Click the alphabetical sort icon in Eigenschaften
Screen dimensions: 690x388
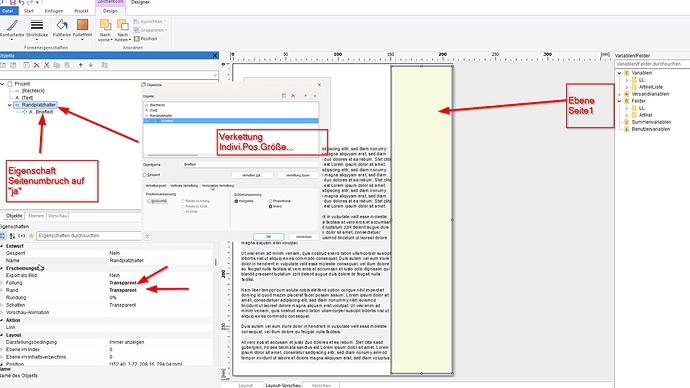(x=12, y=236)
